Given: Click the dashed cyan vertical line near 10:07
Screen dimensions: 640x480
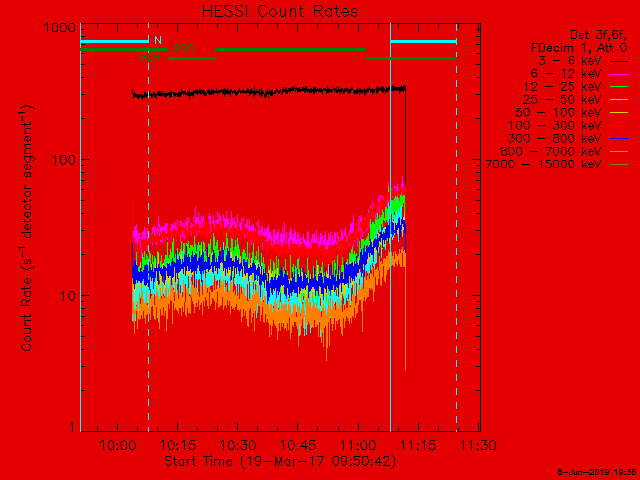Looking at the screenshot, I should pyautogui.click(x=149, y=227).
